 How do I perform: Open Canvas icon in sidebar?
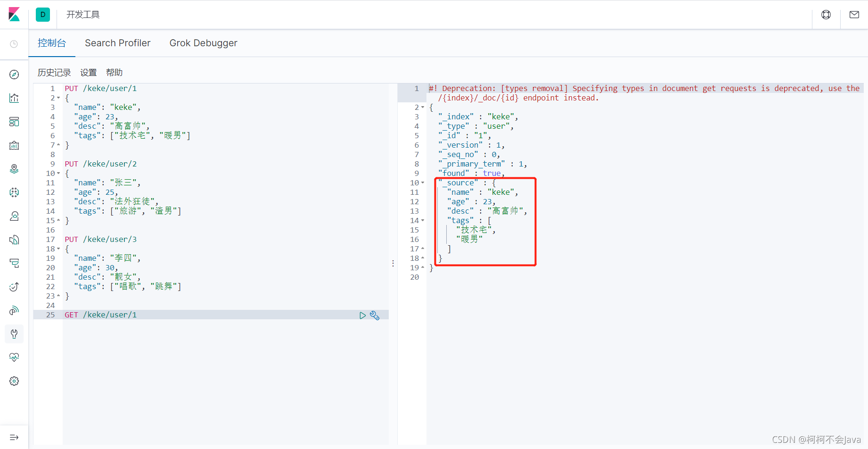point(14,145)
